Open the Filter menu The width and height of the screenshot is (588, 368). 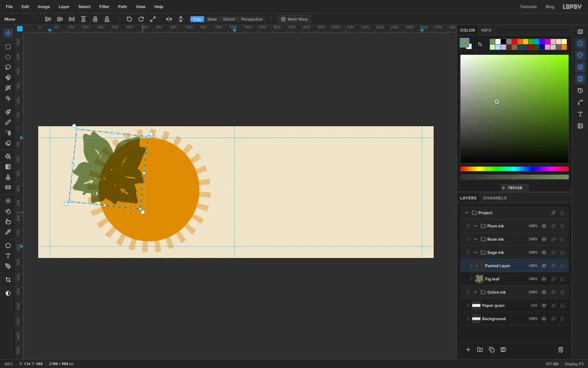pos(104,7)
